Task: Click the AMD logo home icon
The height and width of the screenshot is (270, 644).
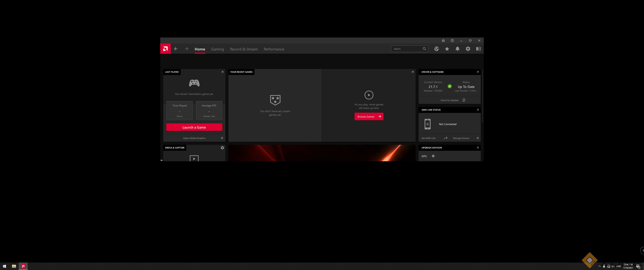Action: 165,49
